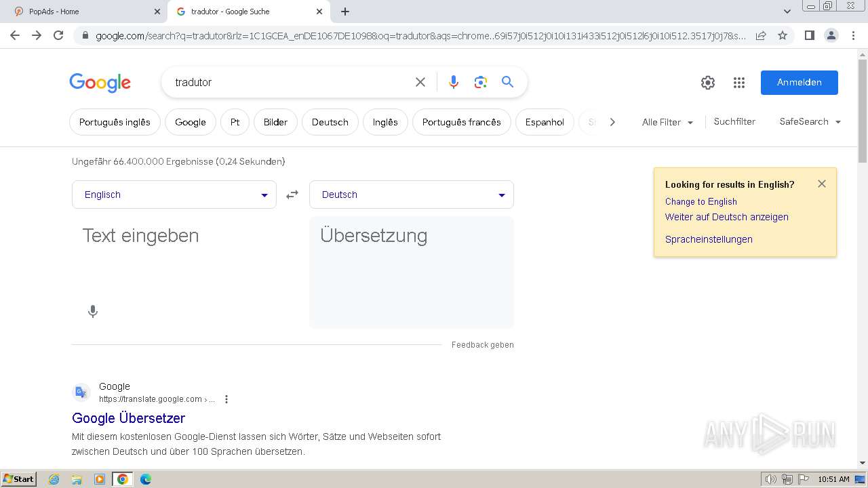The height and width of the screenshot is (488, 868).
Task: Open the browser side panel
Action: [809, 35]
